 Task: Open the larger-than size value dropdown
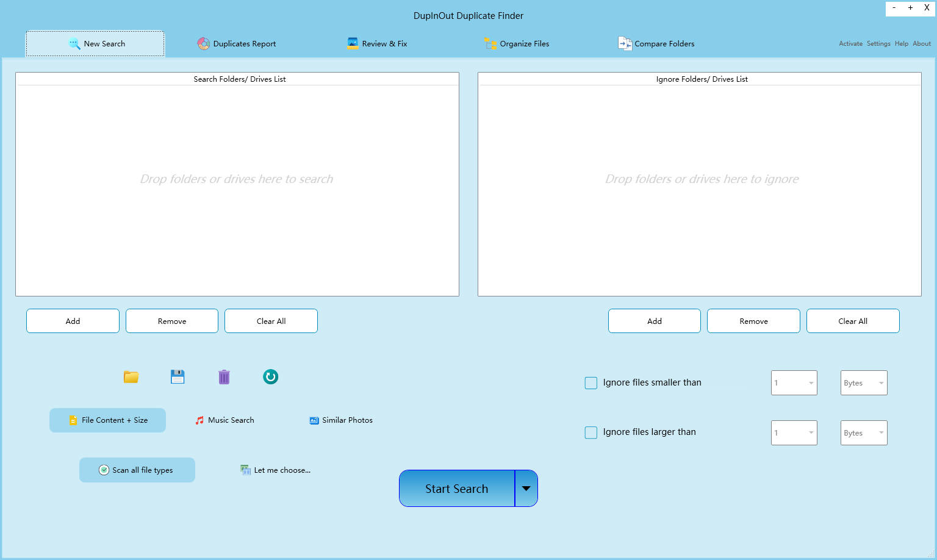point(794,433)
